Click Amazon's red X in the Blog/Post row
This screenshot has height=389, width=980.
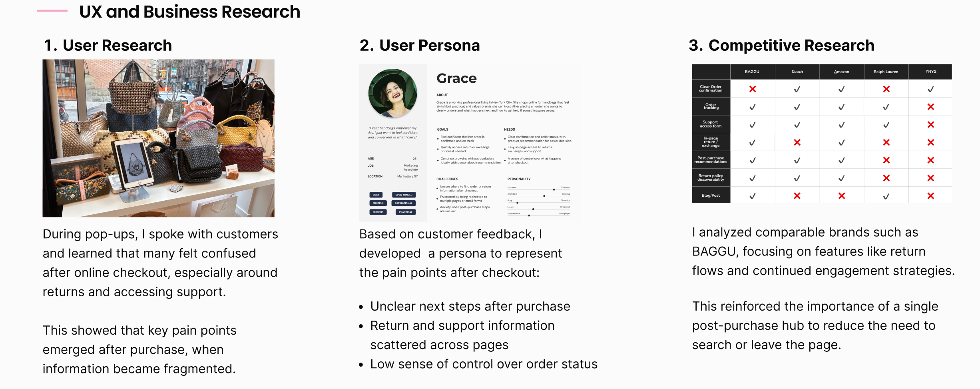841,196
